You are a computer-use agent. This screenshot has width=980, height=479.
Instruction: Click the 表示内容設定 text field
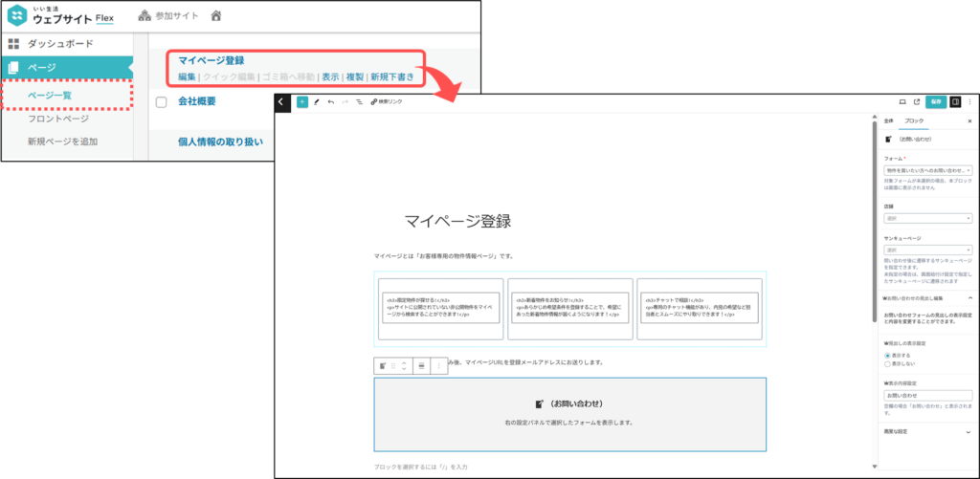[927, 395]
